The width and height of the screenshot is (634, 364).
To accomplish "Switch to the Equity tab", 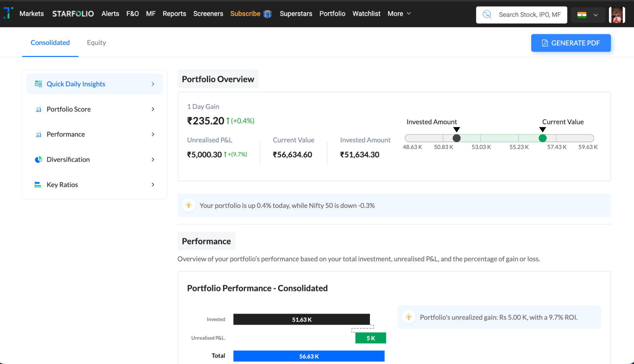I will 96,43.
